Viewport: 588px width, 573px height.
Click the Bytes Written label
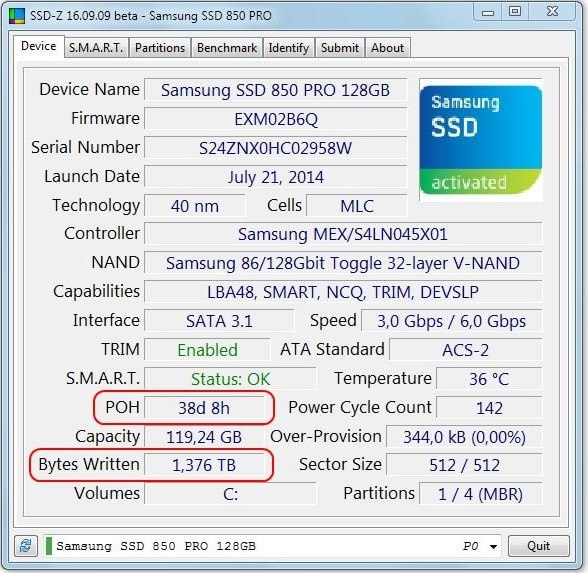(x=89, y=464)
